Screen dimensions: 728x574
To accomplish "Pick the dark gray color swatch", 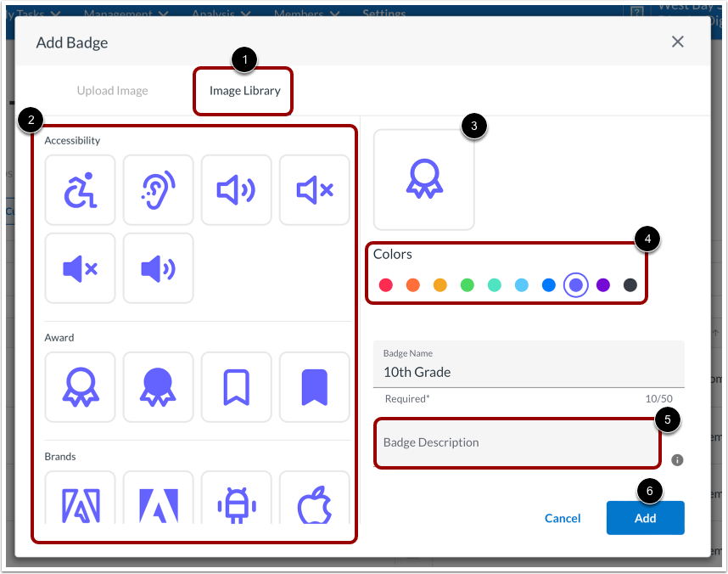I will tap(630, 285).
